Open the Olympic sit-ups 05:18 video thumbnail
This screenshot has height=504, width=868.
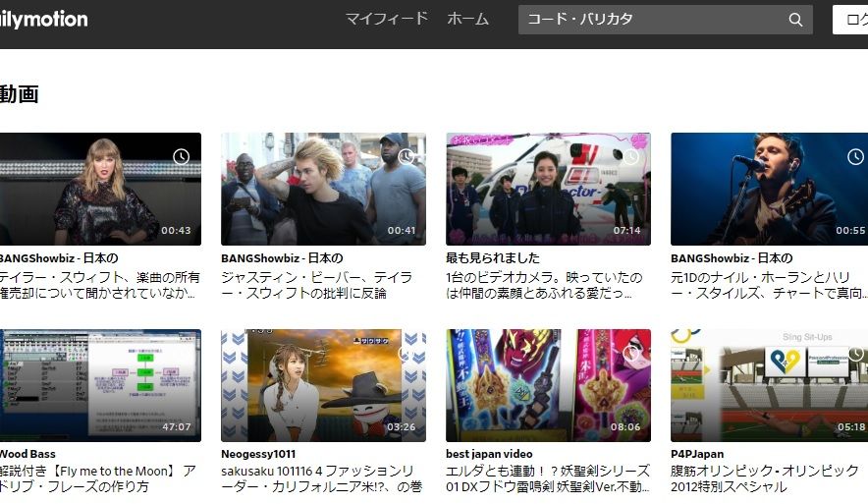(769, 385)
